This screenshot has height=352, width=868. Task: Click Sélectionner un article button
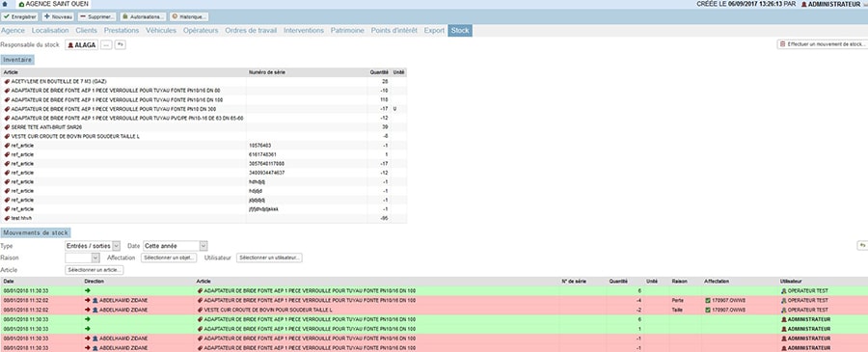tap(95, 270)
